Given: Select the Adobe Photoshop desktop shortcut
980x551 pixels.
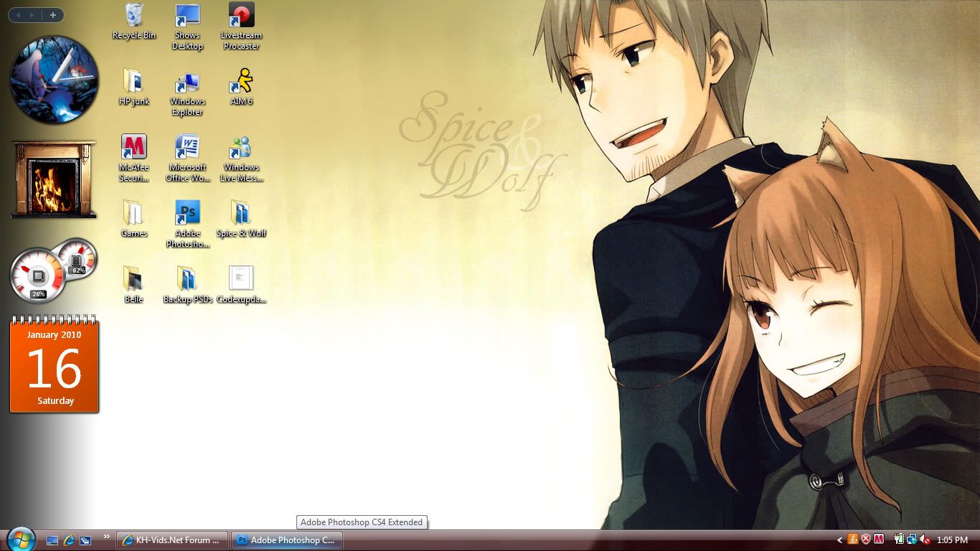Looking at the screenshot, I should (x=187, y=225).
